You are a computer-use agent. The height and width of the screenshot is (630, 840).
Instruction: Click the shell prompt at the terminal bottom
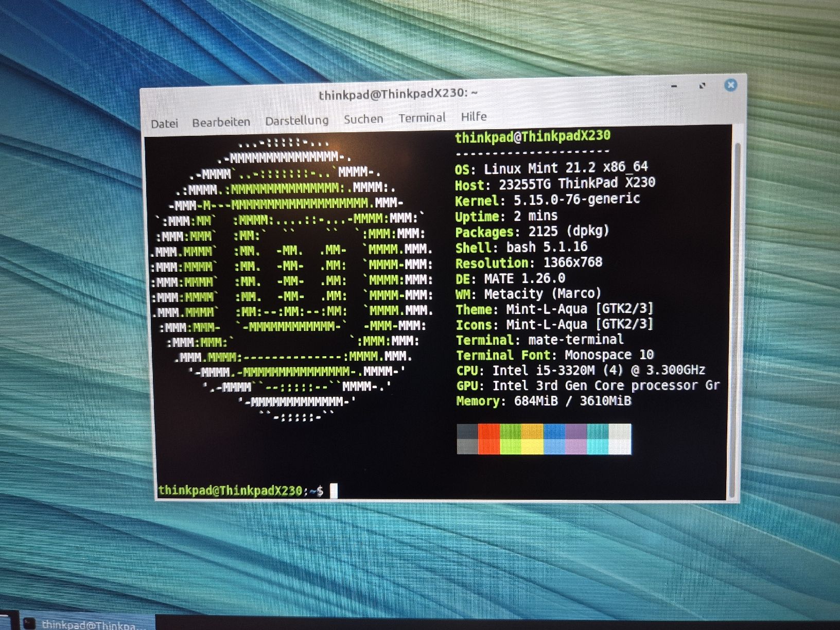[241, 491]
